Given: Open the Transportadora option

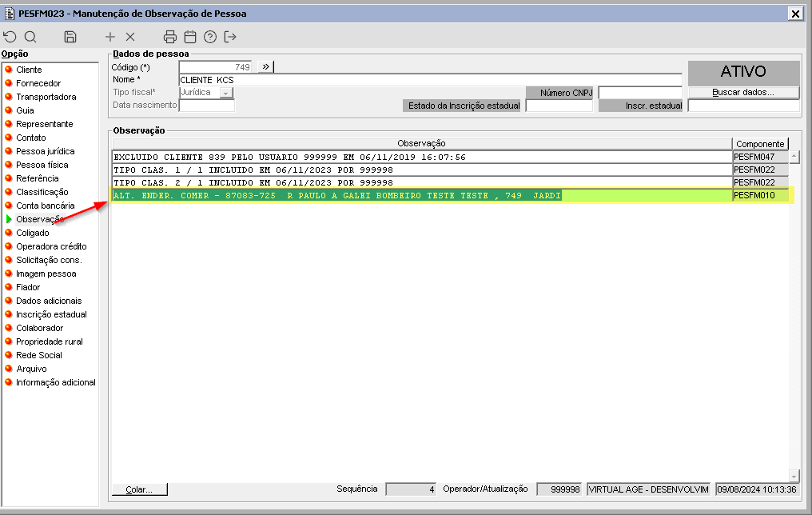Looking at the screenshot, I should [46, 97].
